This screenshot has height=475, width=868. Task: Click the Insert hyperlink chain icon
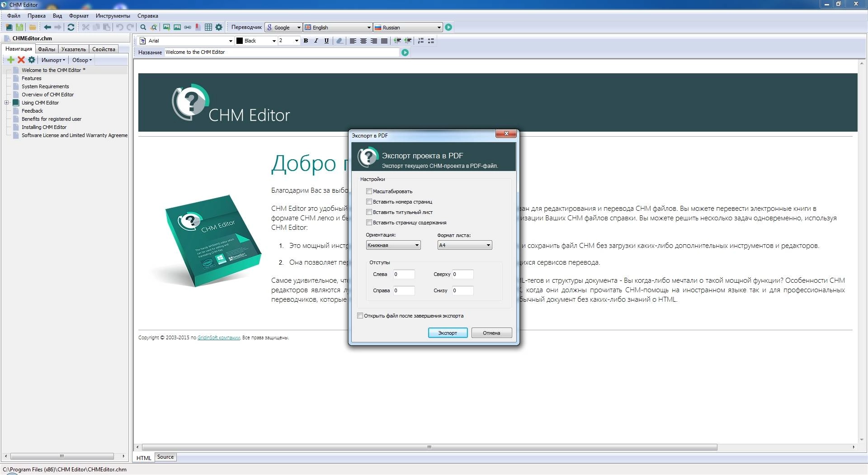click(x=187, y=27)
